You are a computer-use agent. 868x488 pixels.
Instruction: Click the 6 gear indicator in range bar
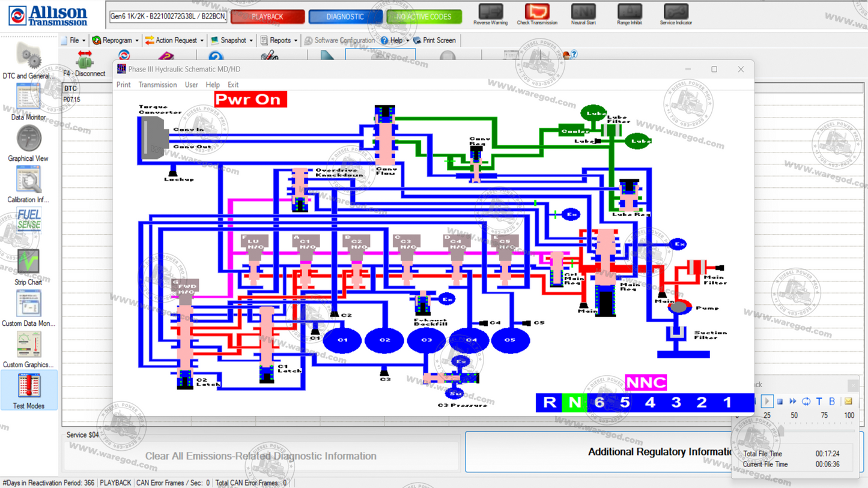(x=599, y=402)
